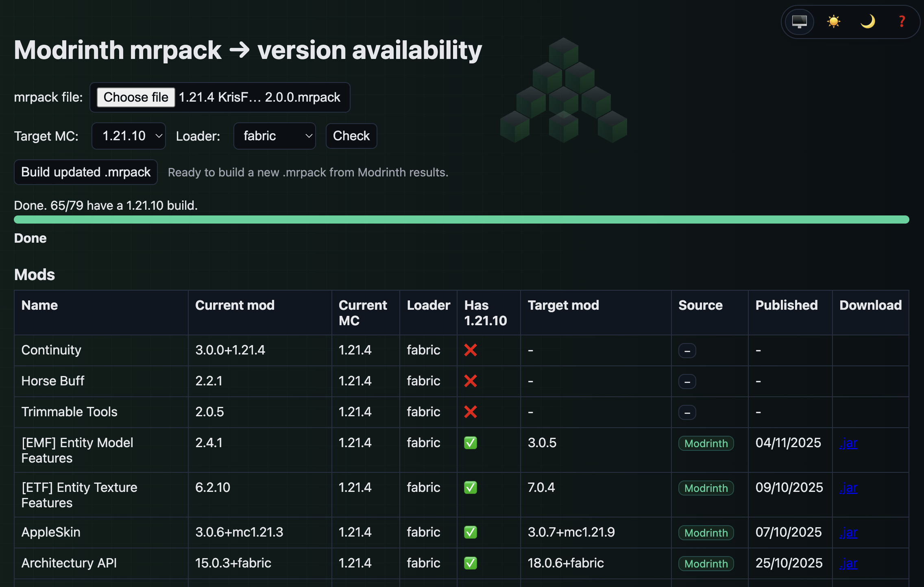Select light theme sun icon
924x587 pixels.
[x=833, y=22]
